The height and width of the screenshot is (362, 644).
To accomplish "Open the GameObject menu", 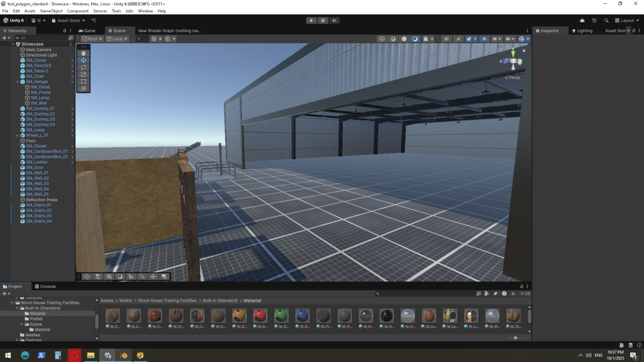I will pos(51,11).
